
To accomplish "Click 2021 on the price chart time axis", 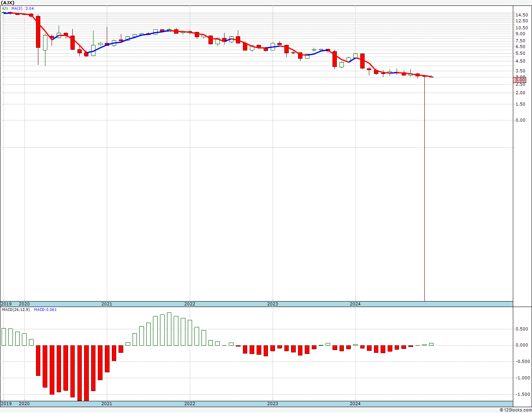I will click(107, 304).
